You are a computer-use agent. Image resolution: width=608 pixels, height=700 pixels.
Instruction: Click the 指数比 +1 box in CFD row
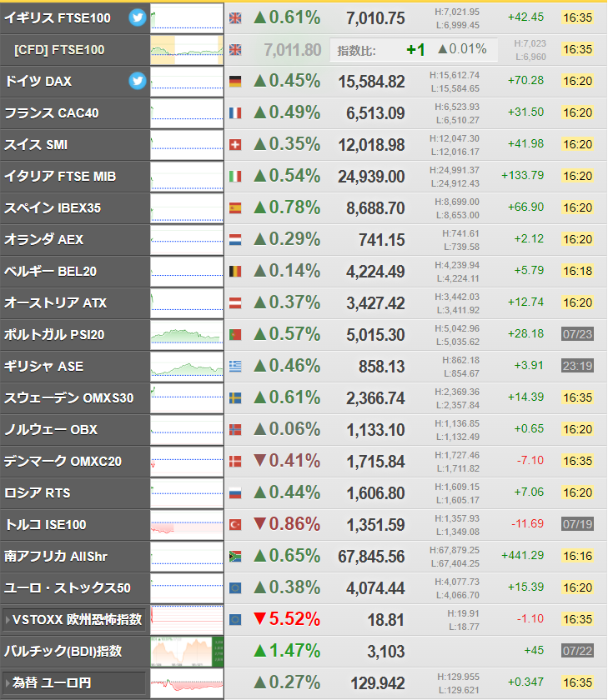tap(414, 49)
